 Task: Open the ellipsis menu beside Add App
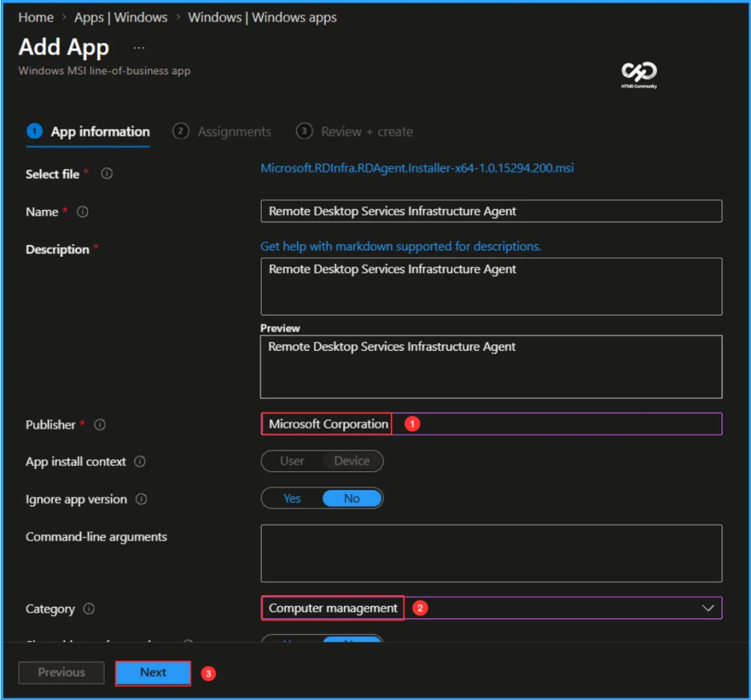pyautogui.click(x=139, y=48)
